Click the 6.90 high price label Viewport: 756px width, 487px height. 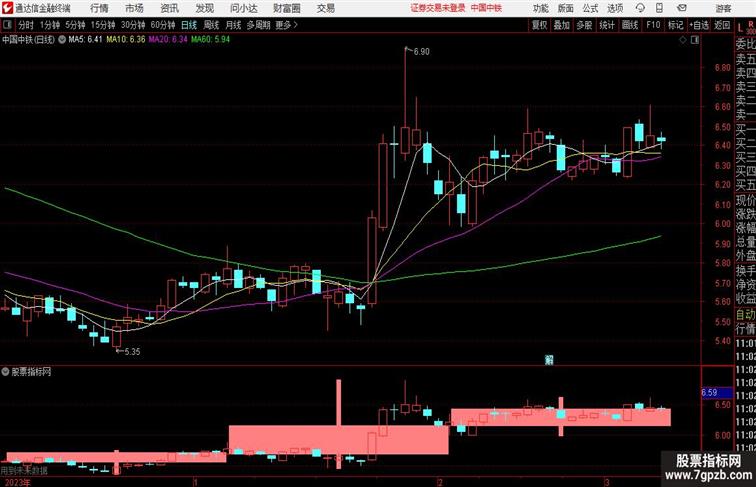[x=421, y=52]
